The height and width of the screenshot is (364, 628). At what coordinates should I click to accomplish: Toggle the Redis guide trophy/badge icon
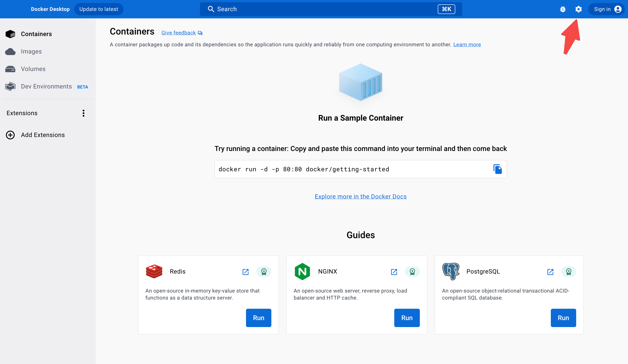click(264, 272)
